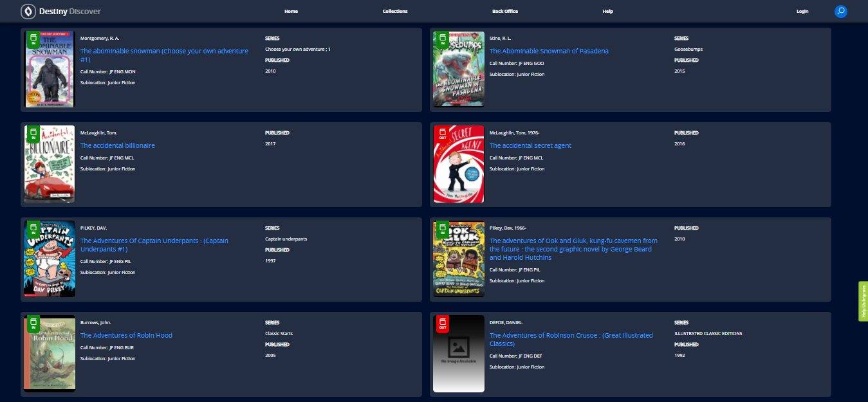Click the Accidental Secret Agent book cover
Viewport: 868px width, 402px height.
[459, 164]
